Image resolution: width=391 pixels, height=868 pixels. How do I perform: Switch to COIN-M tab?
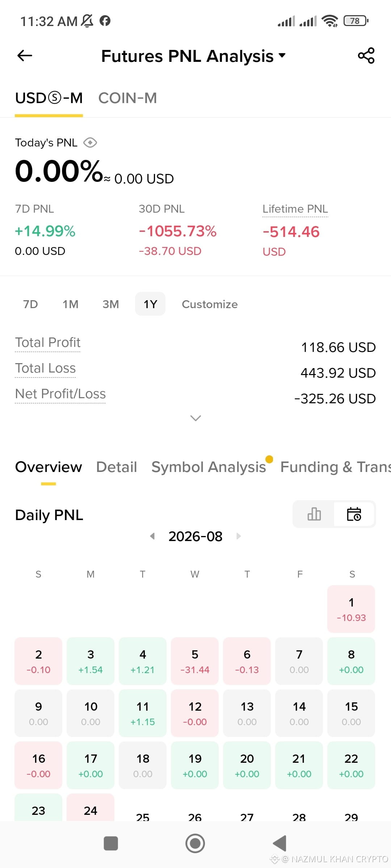tap(127, 98)
